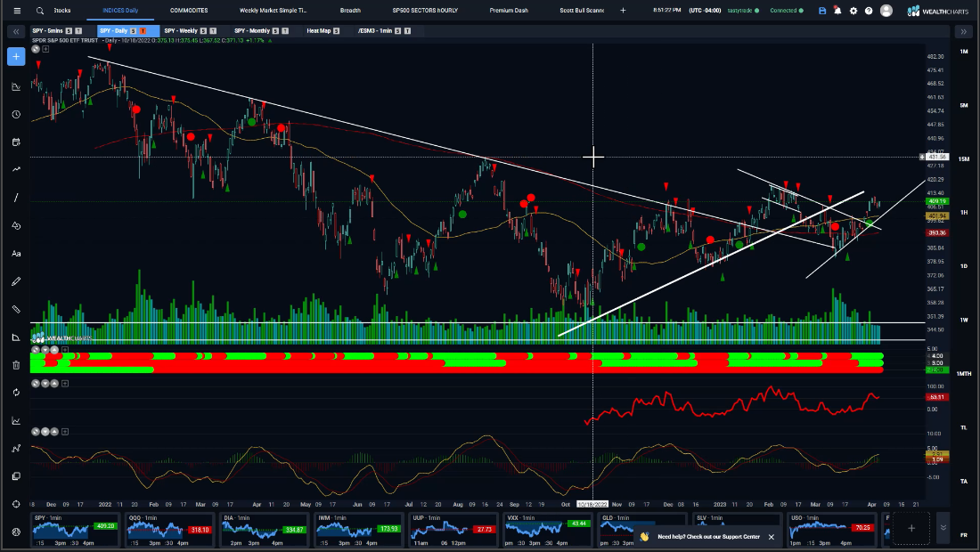Select the ruler measure tool
The width and height of the screenshot is (980, 552).
click(x=16, y=309)
